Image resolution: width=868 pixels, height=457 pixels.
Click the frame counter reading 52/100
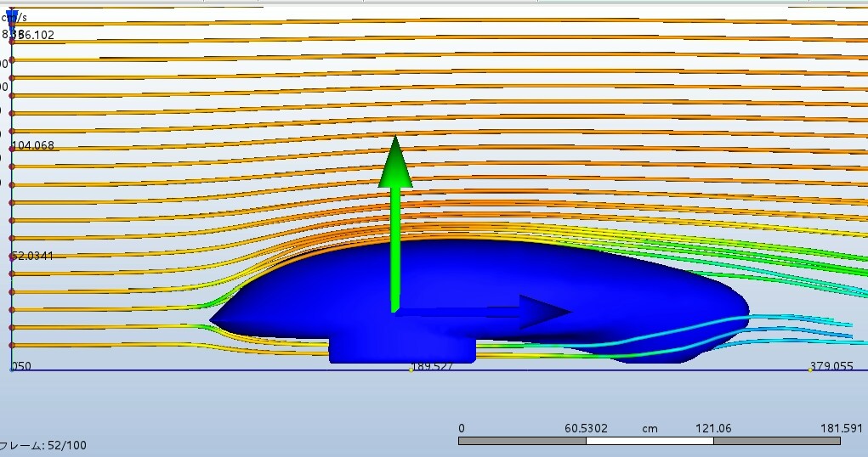tap(43, 445)
